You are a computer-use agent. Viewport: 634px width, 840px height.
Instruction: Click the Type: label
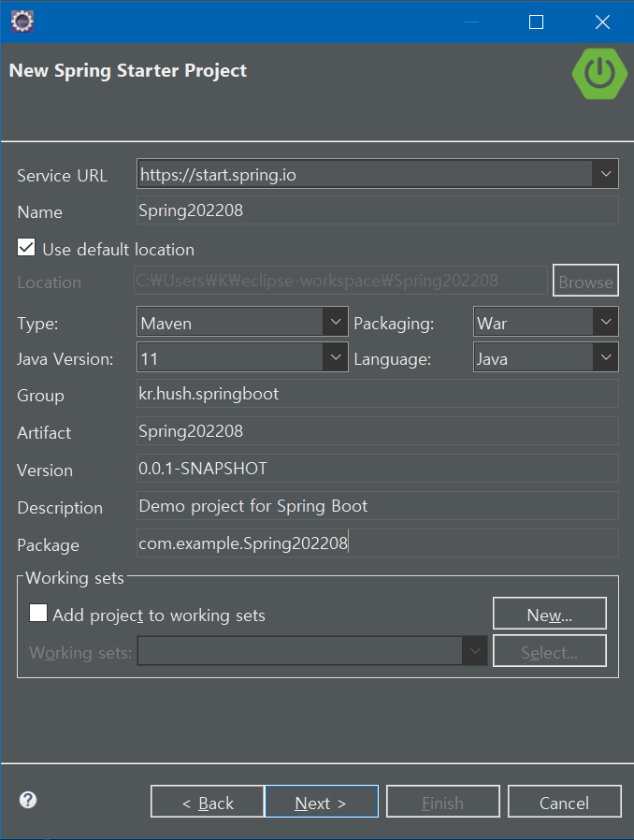point(37,324)
